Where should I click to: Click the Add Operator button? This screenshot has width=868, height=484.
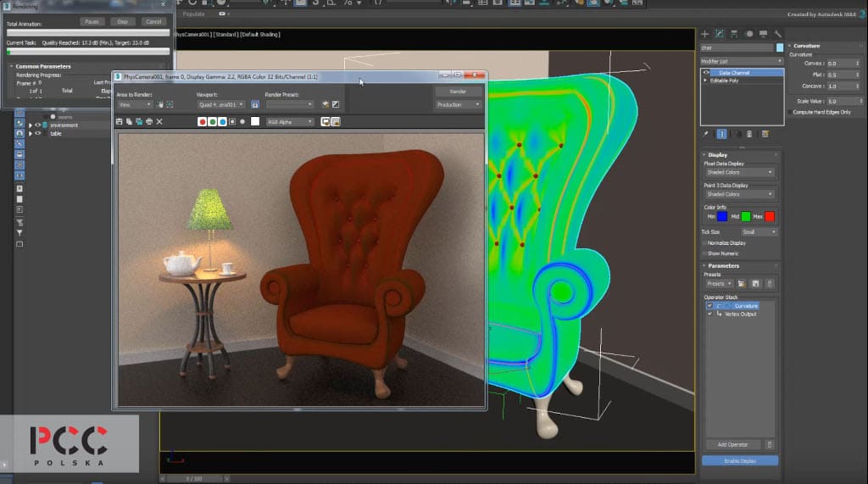(732, 445)
